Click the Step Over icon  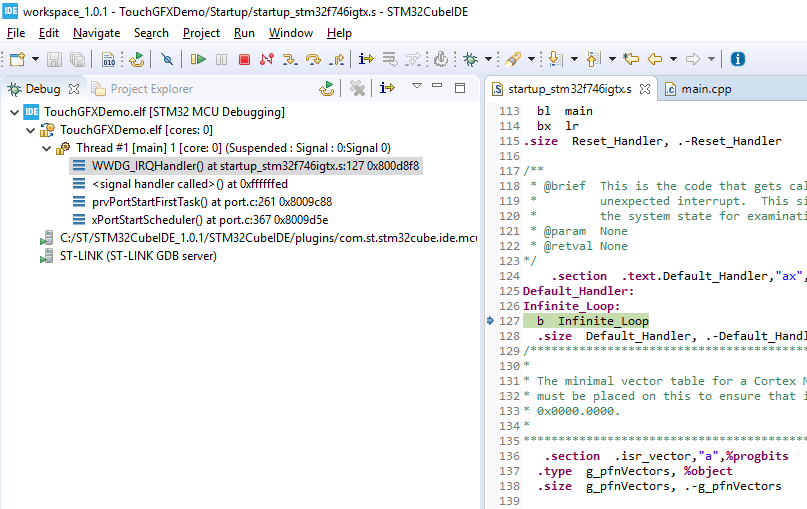(313, 59)
